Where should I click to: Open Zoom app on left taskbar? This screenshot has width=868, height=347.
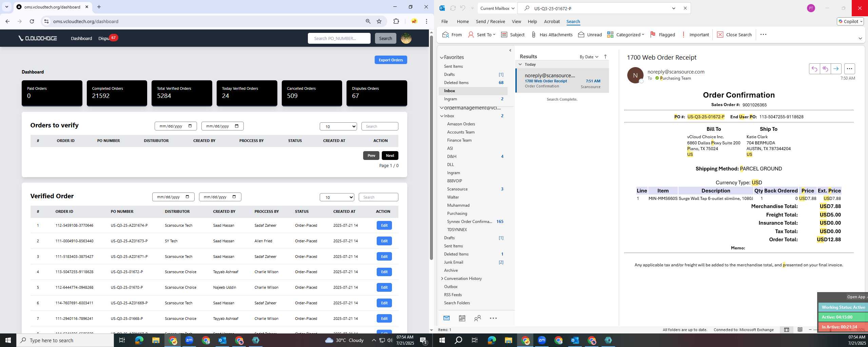pos(189,340)
